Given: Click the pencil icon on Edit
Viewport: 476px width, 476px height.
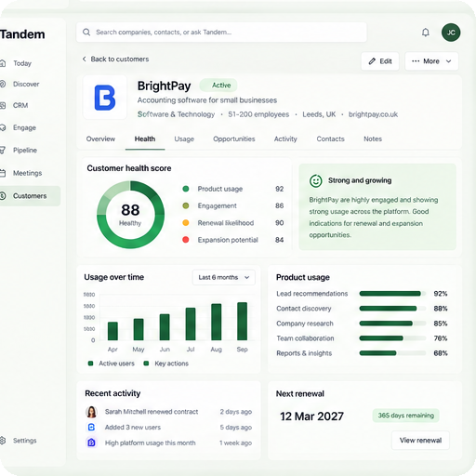Looking at the screenshot, I should point(372,61).
